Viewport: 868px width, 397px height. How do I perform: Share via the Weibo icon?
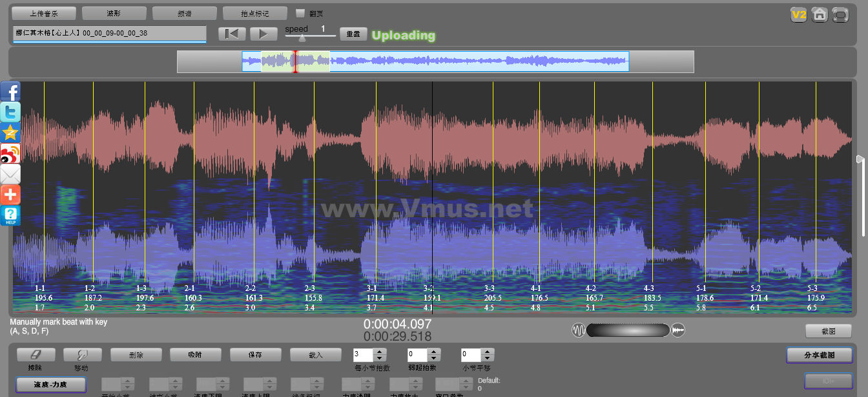point(10,153)
